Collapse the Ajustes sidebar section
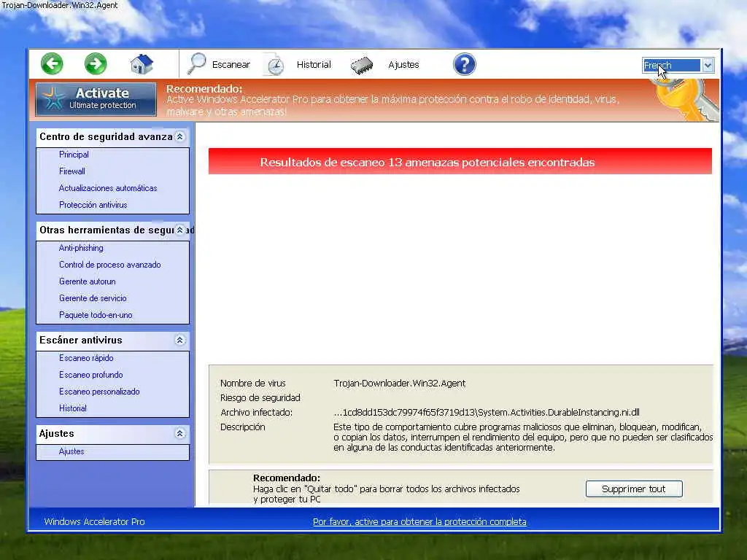This screenshot has width=747, height=560. (x=179, y=433)
